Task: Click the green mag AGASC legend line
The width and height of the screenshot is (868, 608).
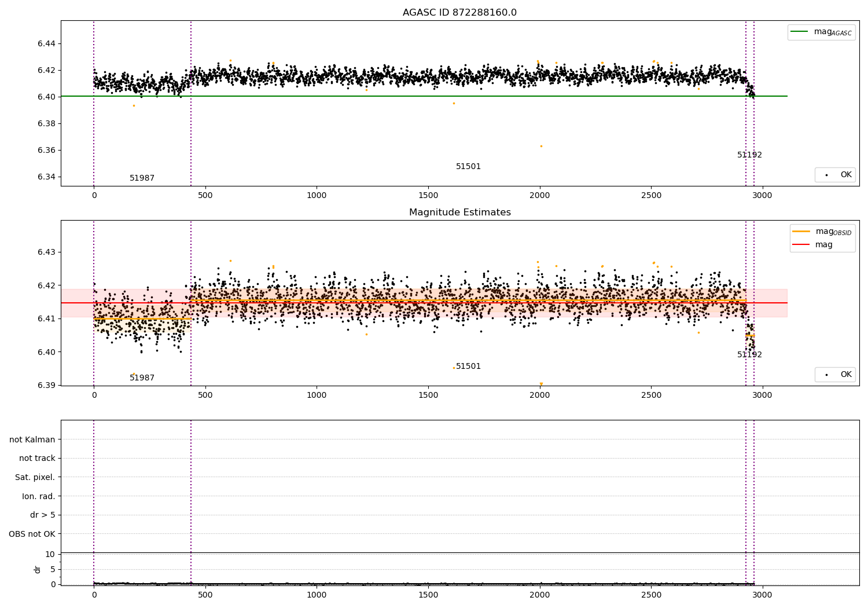Action: tap(800, 32)
